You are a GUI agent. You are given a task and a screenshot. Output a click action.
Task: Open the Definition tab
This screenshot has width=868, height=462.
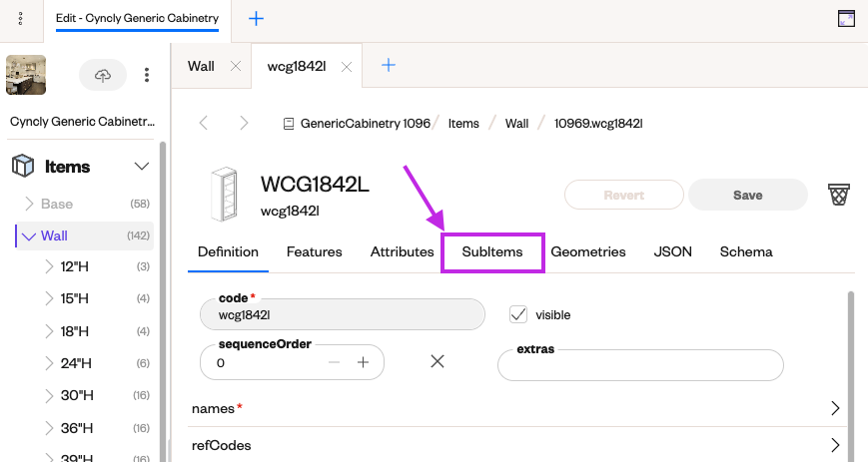point(228,252)
